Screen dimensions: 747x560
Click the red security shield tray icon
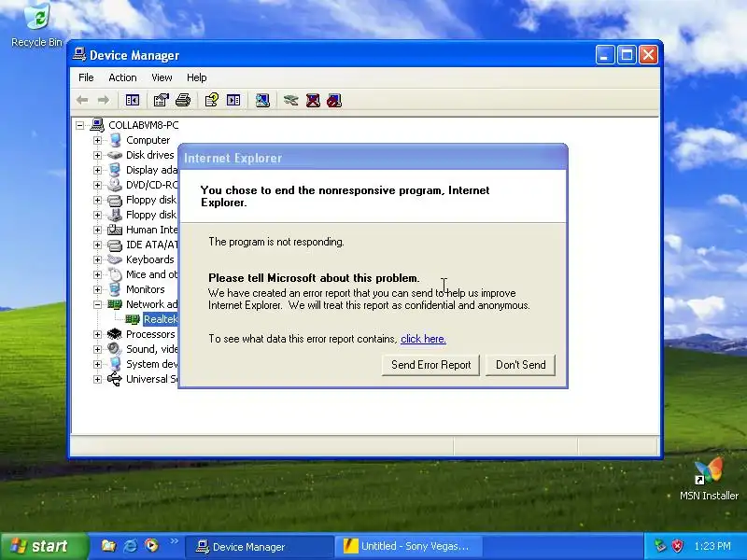point(678,546)
